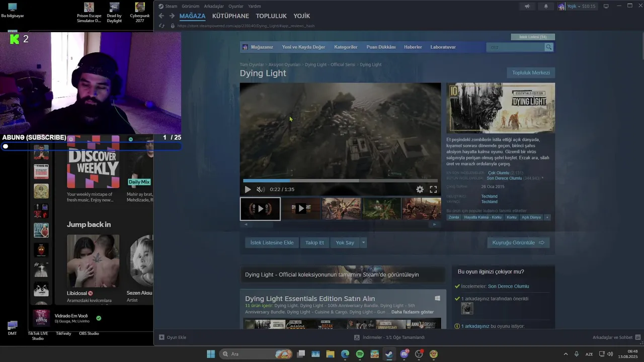Image resolution: width=644 pixels, height=362 pixels.
Task: Expand the Kategoriler menu
Action: point(346,47)
